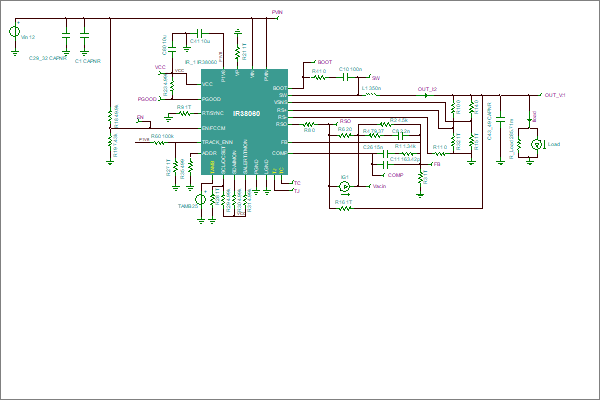Select resistor R9 1T at RT/SYNC
Screen dimensions: 600x400
(x=184, y=114)
